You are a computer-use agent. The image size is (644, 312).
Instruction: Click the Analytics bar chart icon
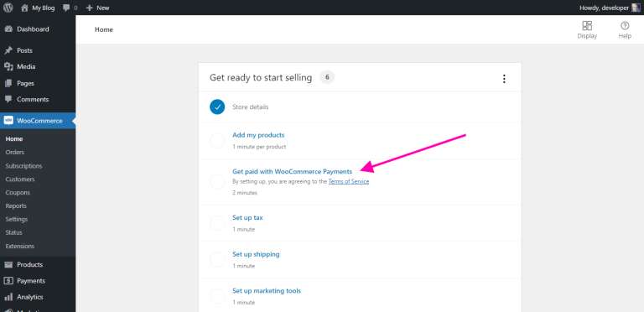(8, 297)
